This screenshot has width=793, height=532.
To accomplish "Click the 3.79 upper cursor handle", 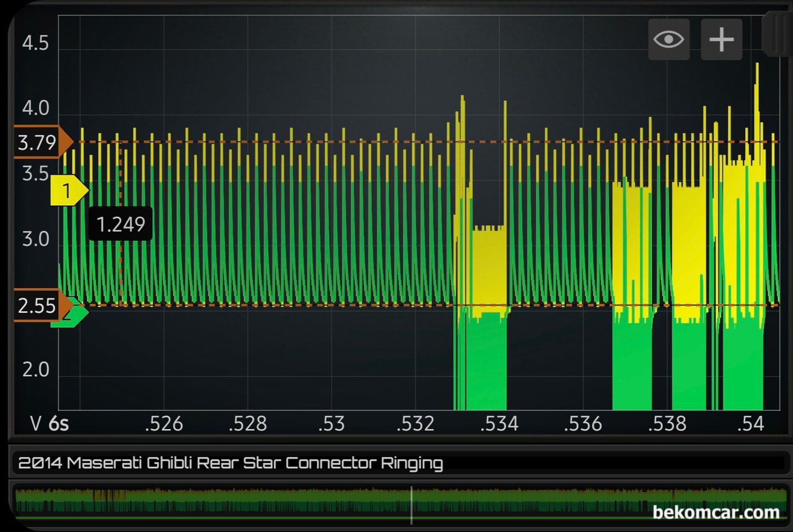I will [40, 143].
